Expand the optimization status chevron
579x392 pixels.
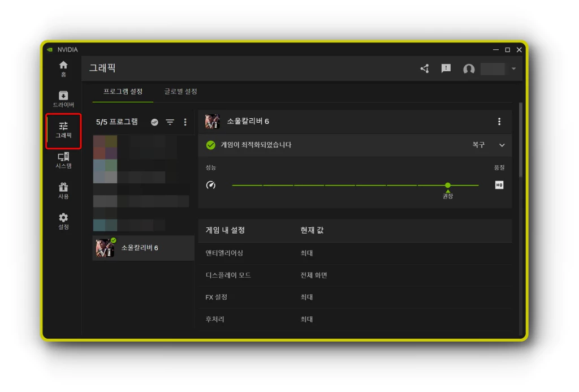point(502,145)
